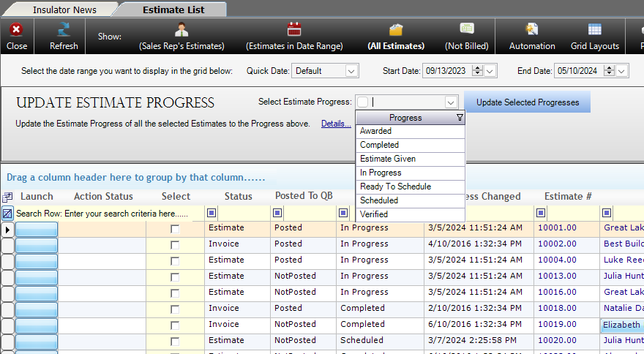The image size is (644, 354).
Task: Click the End Date spinner arrows
Action: click(609, 71)
